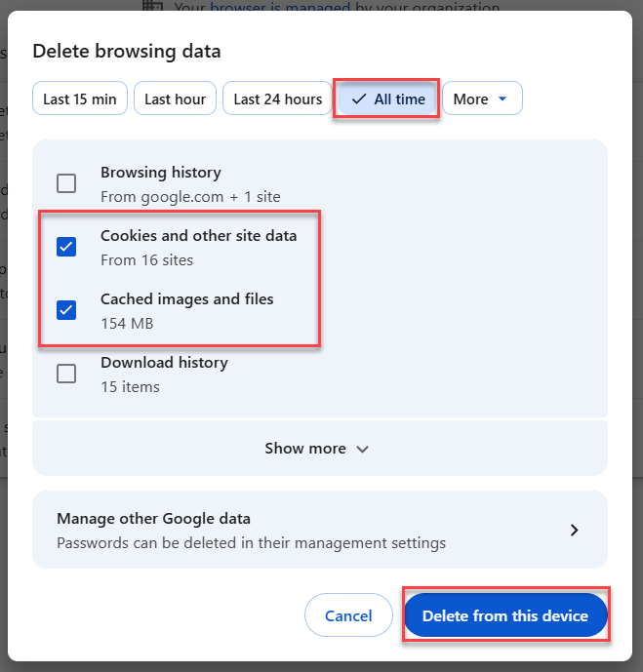Click the down chevron next to Show more
This screenshot has width=643, height=672.
click(363, 450)
